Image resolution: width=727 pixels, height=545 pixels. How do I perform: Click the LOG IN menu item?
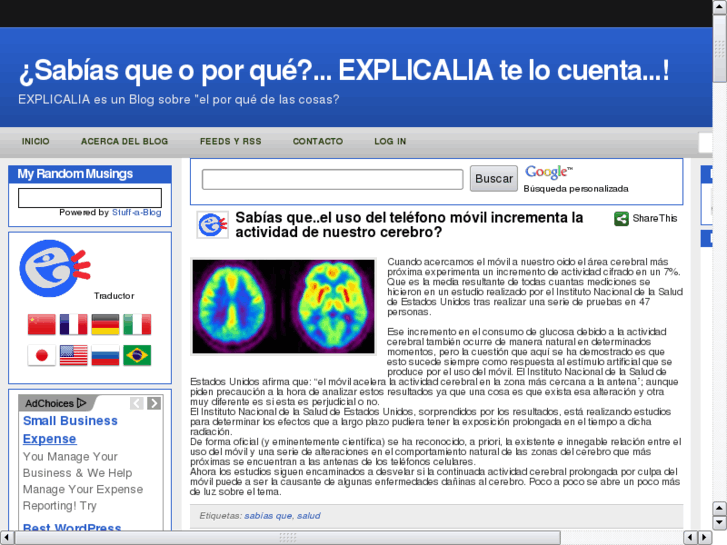point(390,141)
